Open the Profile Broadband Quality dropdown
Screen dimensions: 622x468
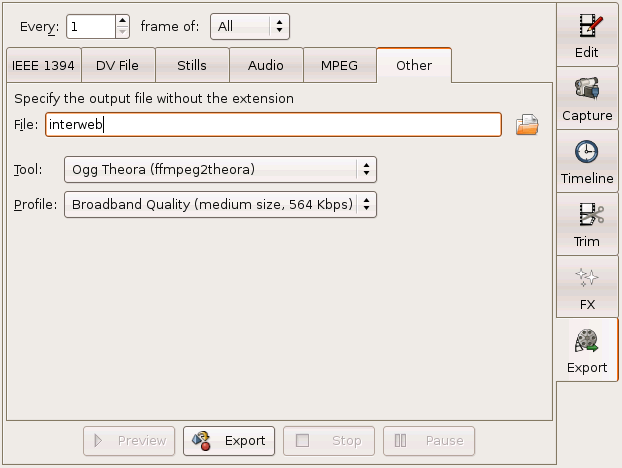pos(220,205)
